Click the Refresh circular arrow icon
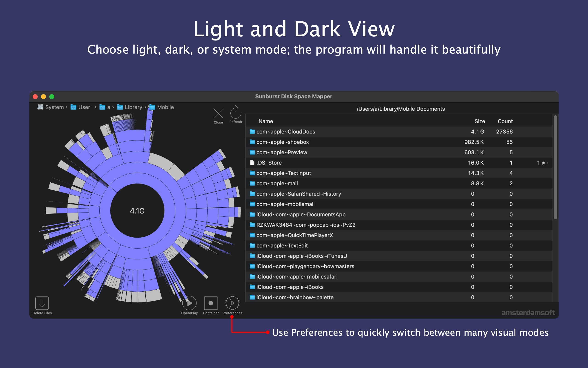This screenshot has height=368, width=588. tap(235, 112)
